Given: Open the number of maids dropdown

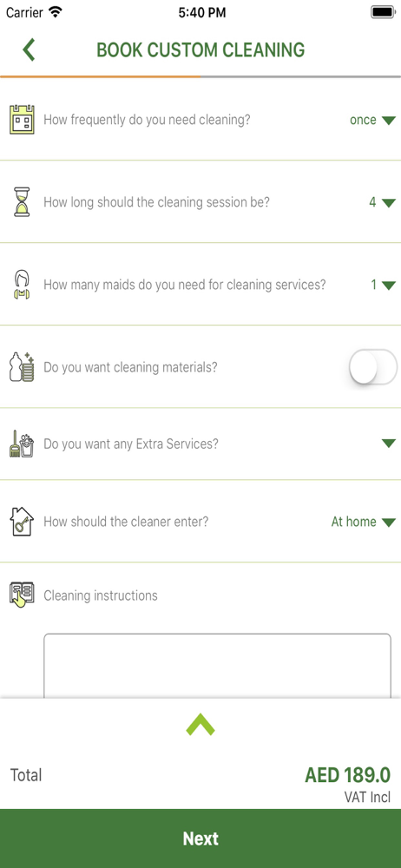Looking at the screenshot, I should click(x=383, y=285).
